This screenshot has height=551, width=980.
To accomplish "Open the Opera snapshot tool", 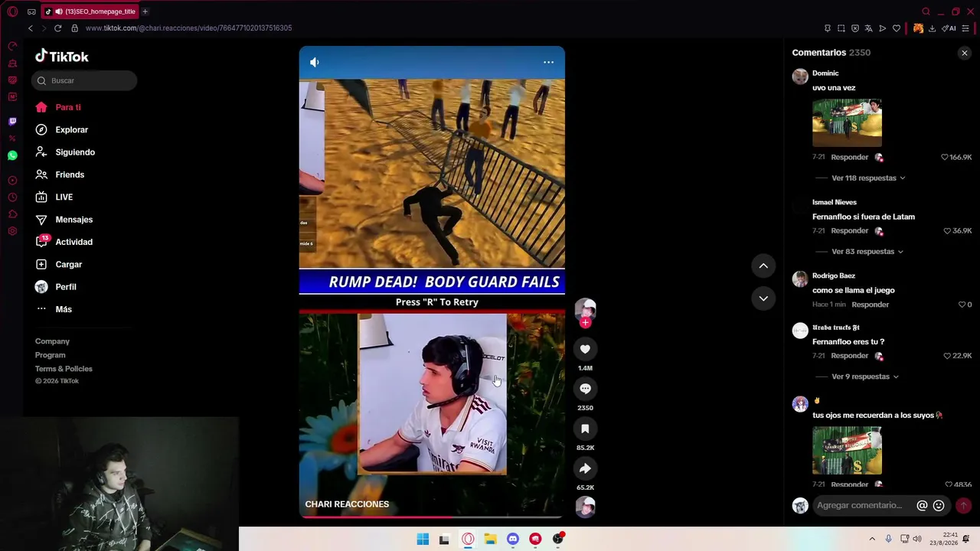I will pos(841,28).
